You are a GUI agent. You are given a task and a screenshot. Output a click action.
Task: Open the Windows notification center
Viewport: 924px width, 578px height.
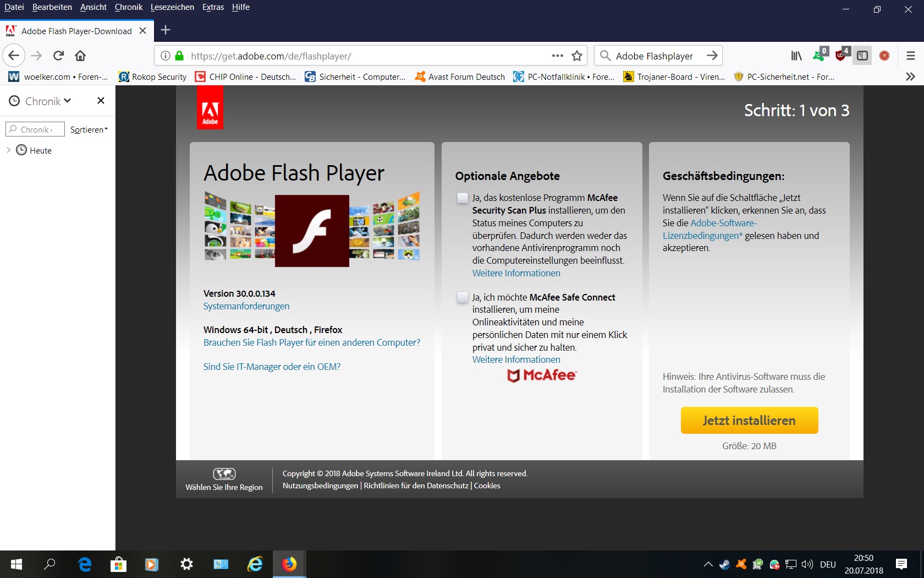[x=901, y=564]
